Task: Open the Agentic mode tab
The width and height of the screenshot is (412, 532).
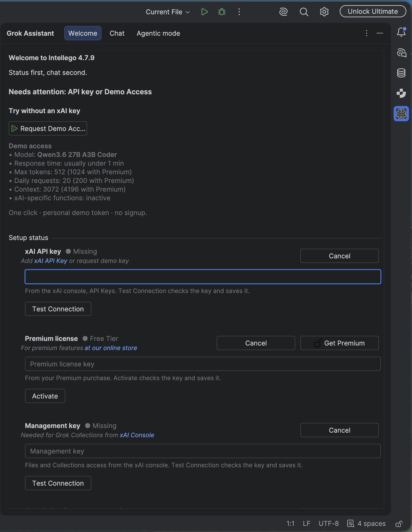Action: coord(158,33)
